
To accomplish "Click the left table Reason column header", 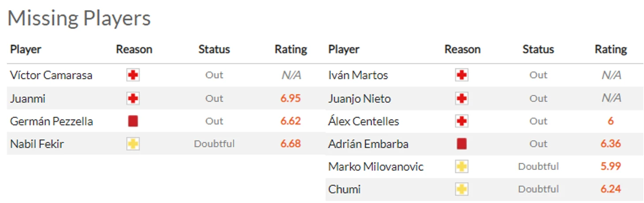I will tap(134, 49).
